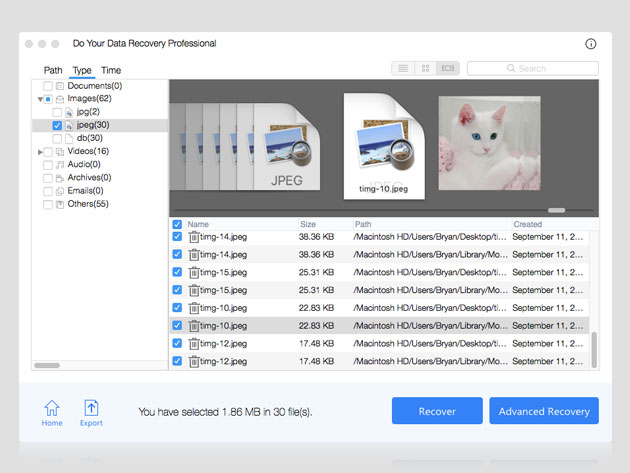This screenshot has height=473, width=630.
Task: Click trash icon of timg-12.jpeg Library row
Action: click(194, 361)
